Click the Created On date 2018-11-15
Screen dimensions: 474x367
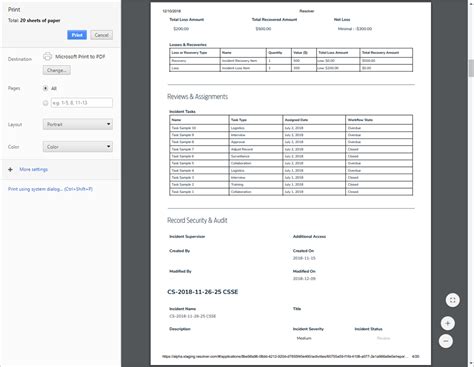(x=304, y=258)
